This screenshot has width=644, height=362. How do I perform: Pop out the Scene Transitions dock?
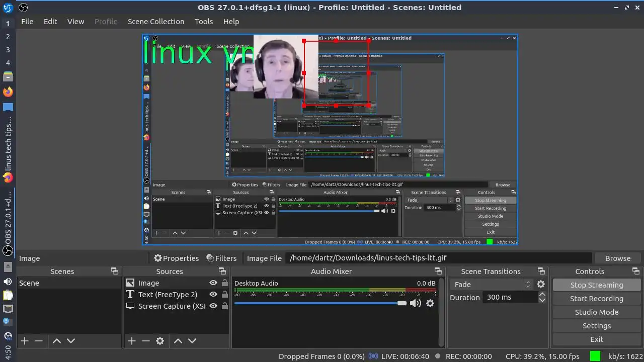tap(541, 271)
